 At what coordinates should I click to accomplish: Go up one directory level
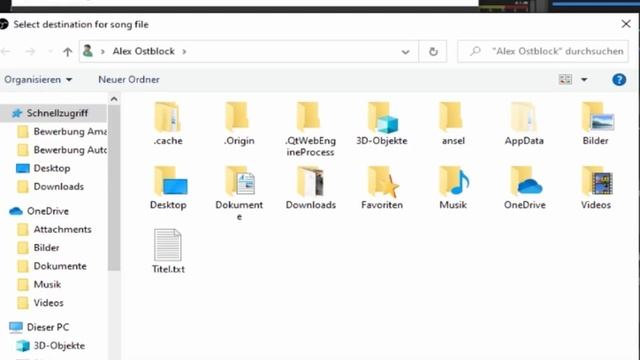click(x=67, y=52)
